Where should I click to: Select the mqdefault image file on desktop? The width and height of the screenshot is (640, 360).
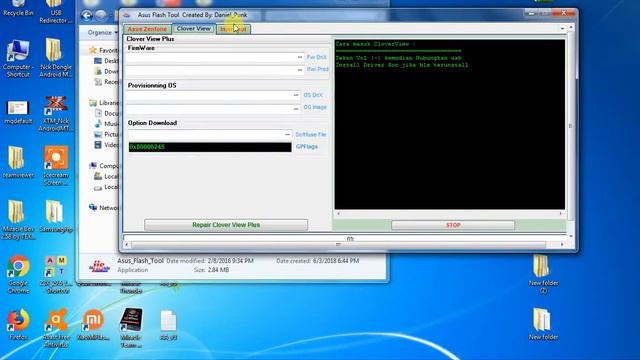coord(18,112)
